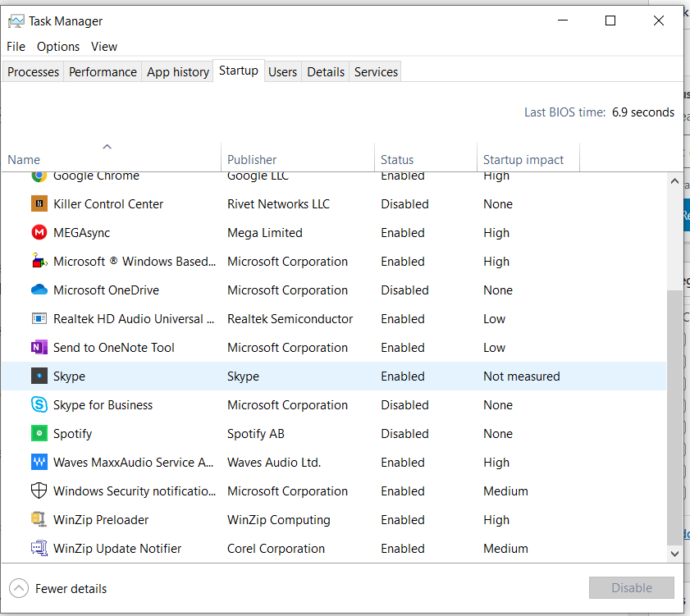Switch to the Details tab
Screen dimensions: 690x616
click(x=326, y=71)
